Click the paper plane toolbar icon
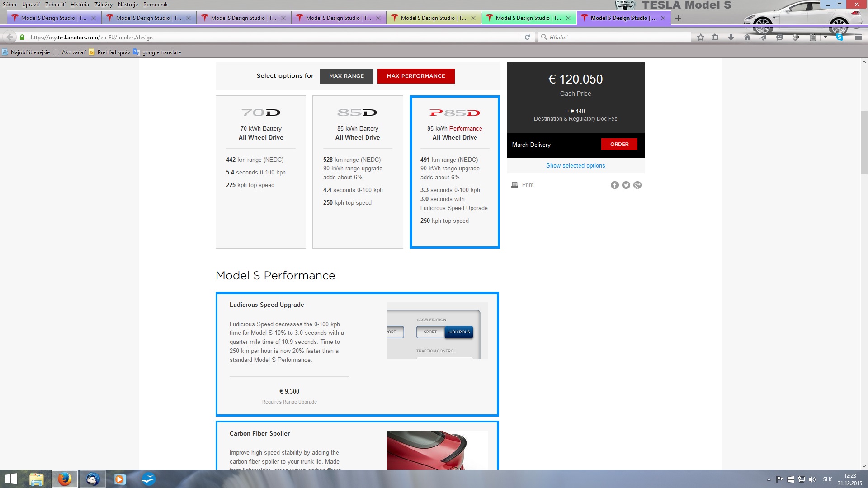The height and width of the screenshot is (488, 868). point(764,37)
